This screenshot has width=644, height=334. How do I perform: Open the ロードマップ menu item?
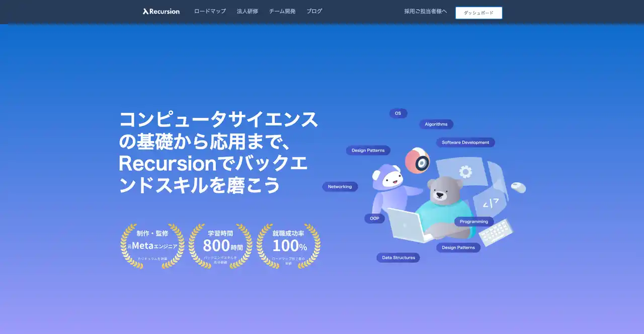coord(210,11)
